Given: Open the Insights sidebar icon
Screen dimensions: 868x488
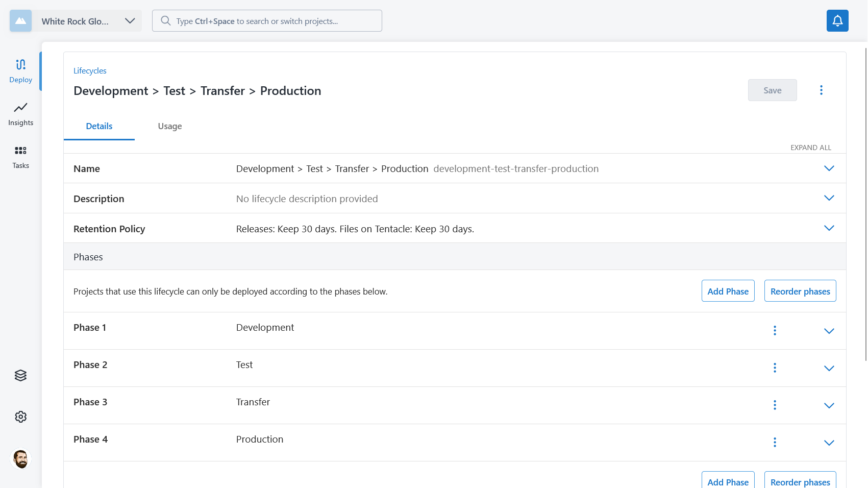Looking at the screenshot, I should pyautogui.click(x=20, y=114).
